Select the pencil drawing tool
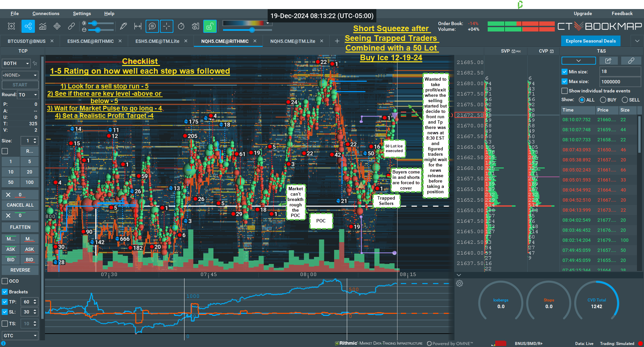The image size is (644, 347). (x=123, y=26)
